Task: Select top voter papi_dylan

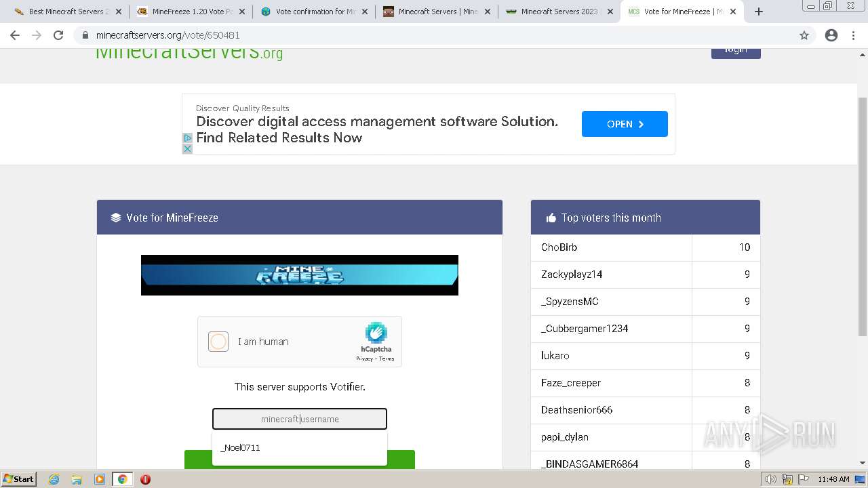Action: (565, 437)
